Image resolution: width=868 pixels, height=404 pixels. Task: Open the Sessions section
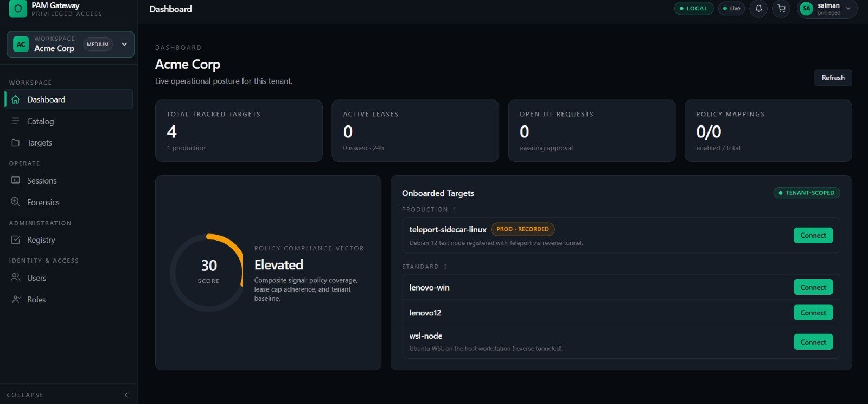pyautogui.click(x=69, y=180)
